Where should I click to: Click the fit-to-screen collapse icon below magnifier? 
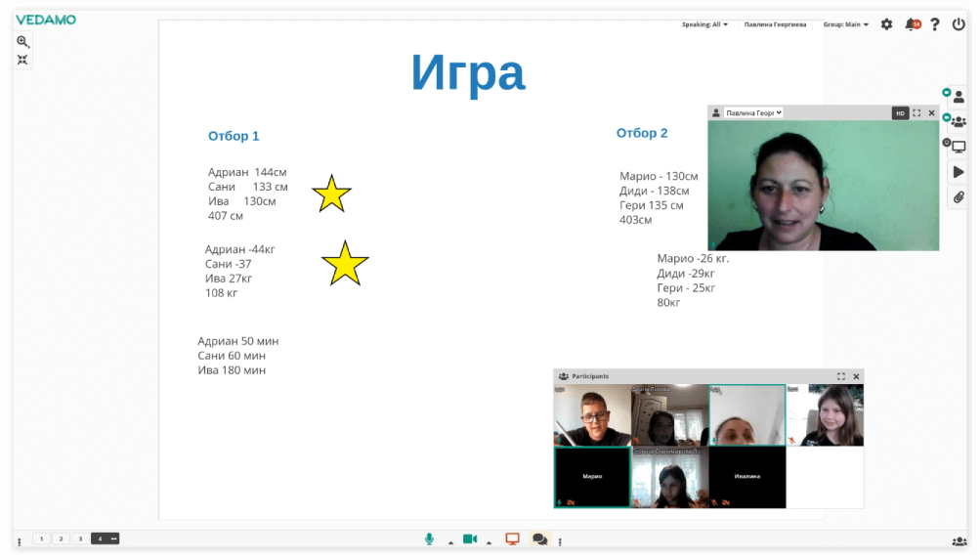[x=22, y=60]
